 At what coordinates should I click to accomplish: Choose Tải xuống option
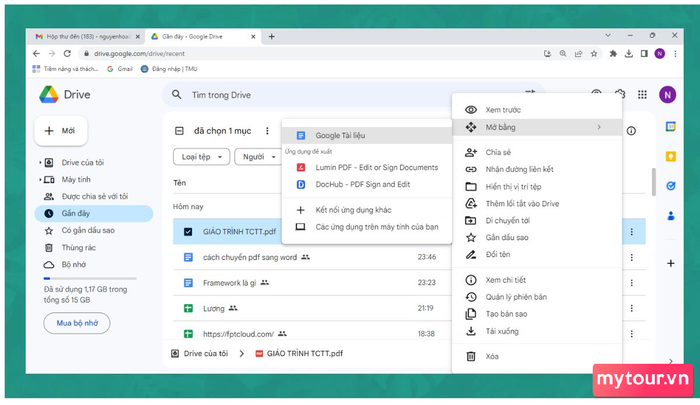coord(537,331)
